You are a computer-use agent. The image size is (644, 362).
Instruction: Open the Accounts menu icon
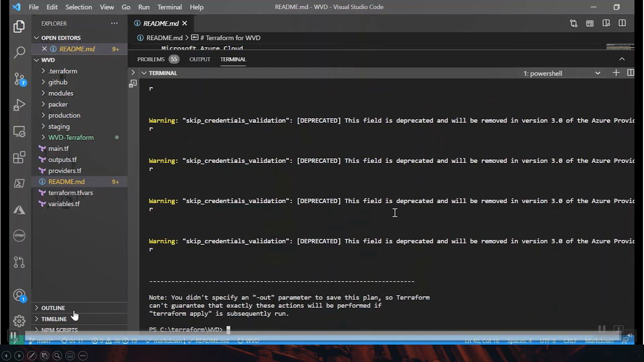click(19, 296)
